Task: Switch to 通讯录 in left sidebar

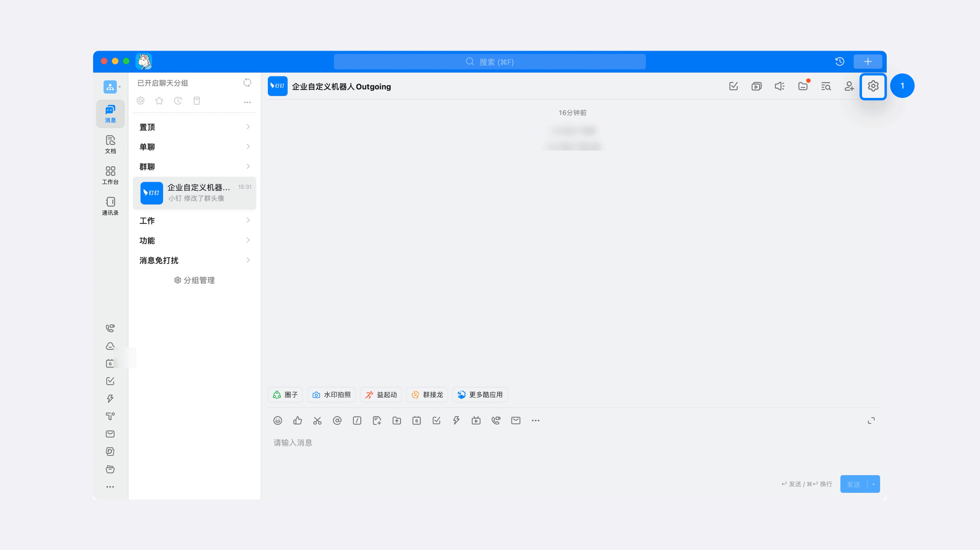Action: coord(110,206)
